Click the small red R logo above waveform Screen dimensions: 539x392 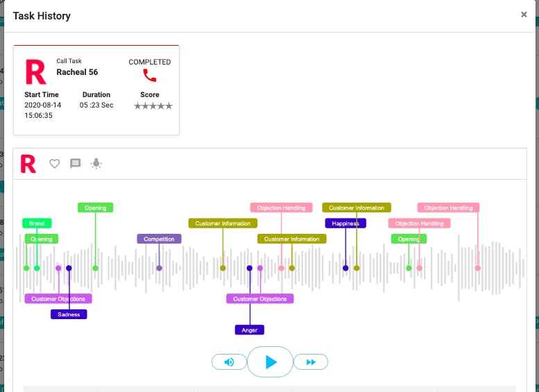[x=28, y=164]
